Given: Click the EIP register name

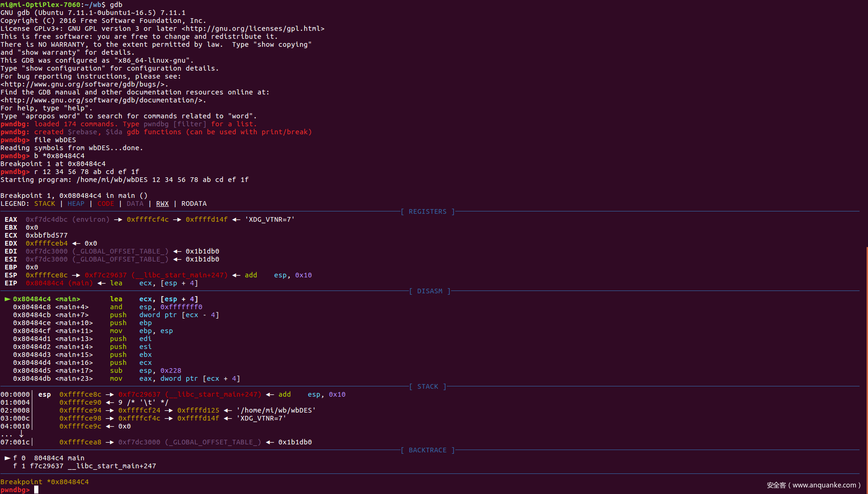Looking at the screenshot, I should (x=11, y=283).
